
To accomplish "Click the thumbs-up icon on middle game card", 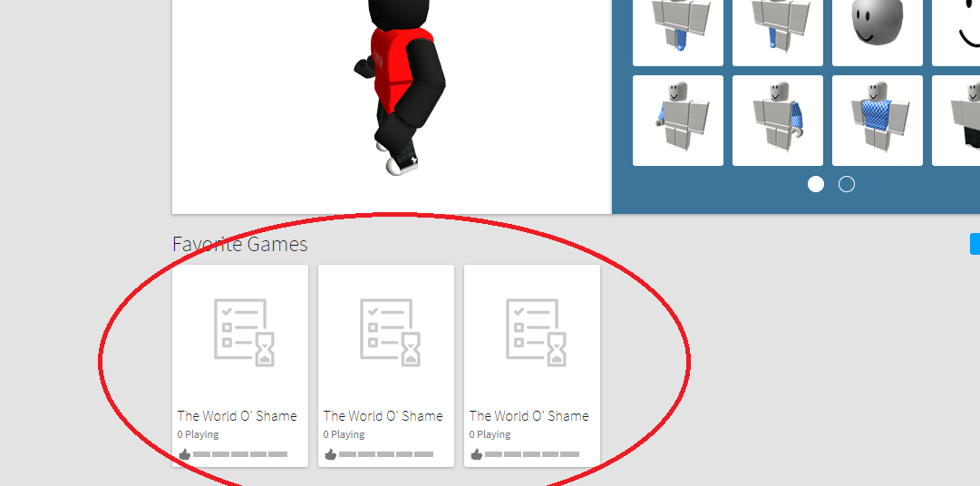I will tap(330, 453).
